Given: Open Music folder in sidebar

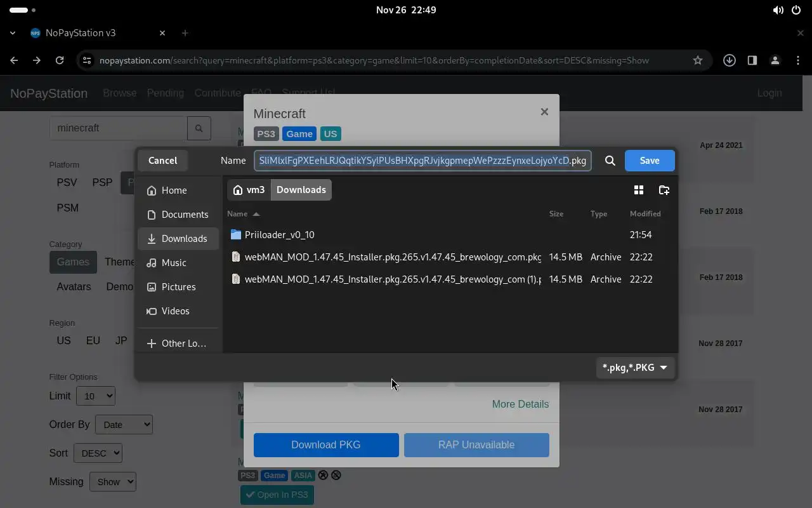Looking at the screenshot, I should click(x=179, y=263).
